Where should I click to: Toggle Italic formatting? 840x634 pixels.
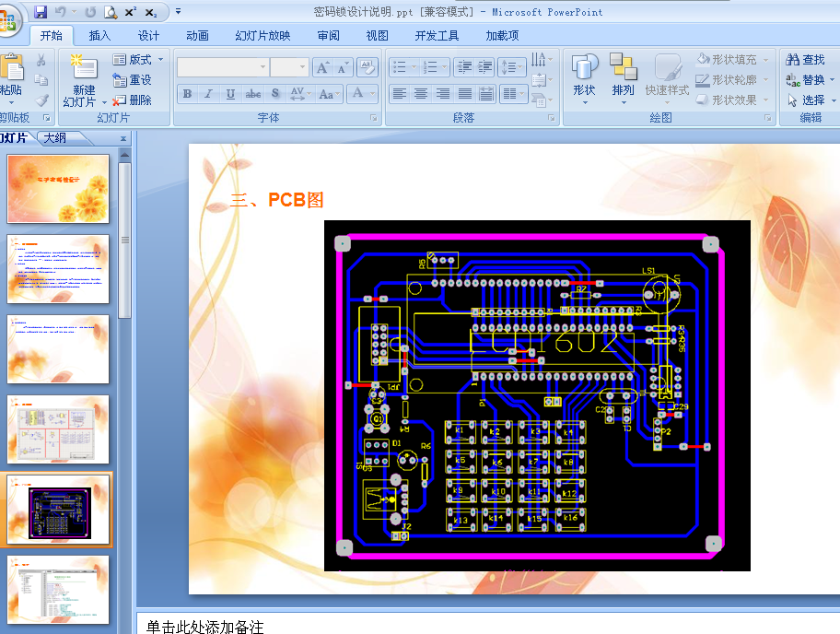coord(208,94)
